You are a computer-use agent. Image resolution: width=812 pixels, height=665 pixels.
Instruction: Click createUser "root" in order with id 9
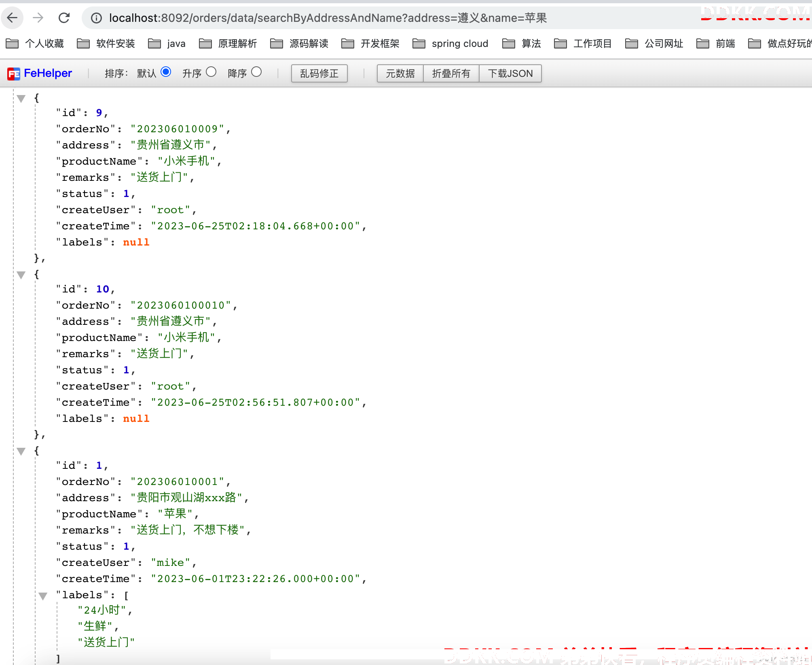click(x=170, y=210)
